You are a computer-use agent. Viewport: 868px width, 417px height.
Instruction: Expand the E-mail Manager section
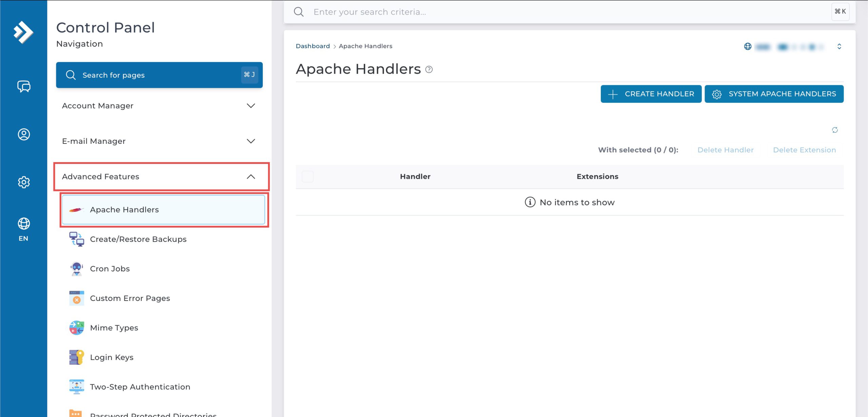159,141
